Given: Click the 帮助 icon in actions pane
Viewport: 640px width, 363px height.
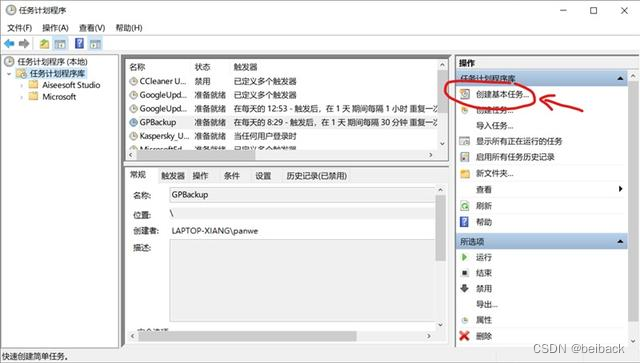Looking at the screenshot, I should (464, 222).
